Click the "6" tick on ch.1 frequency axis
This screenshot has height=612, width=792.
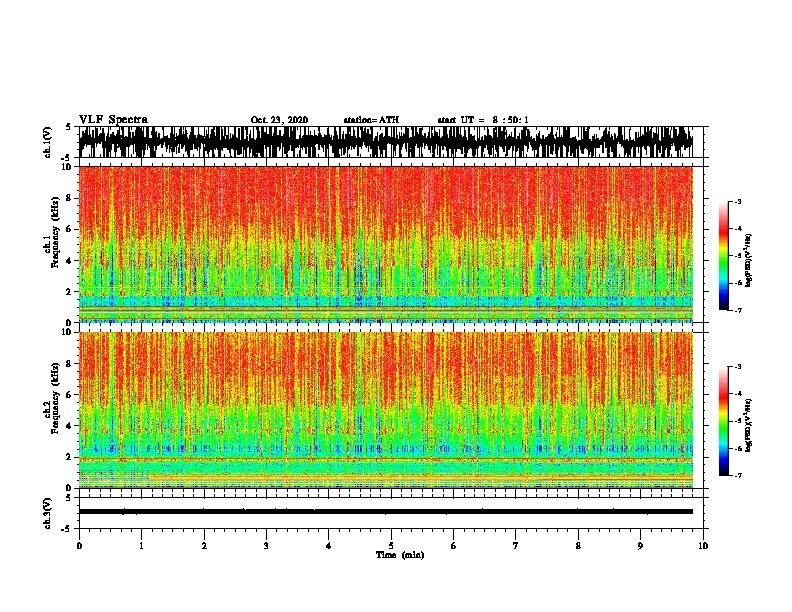(x=71, y=229)
